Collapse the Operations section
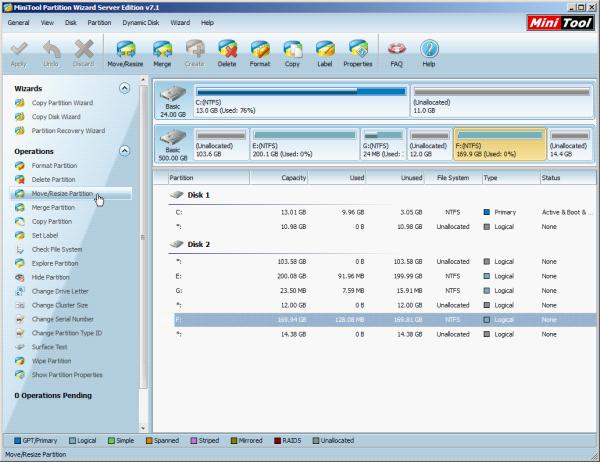The image size is (600, 462). (124, 151)
